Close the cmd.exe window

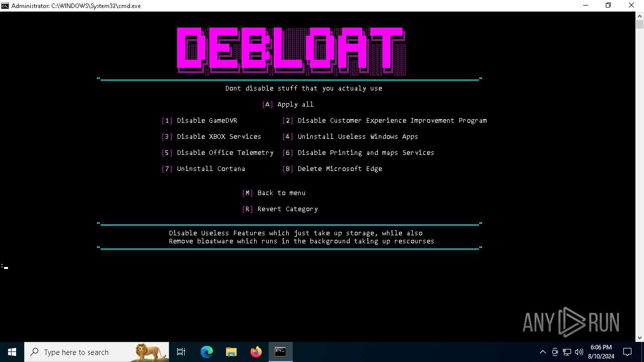(x=632, y=6)
